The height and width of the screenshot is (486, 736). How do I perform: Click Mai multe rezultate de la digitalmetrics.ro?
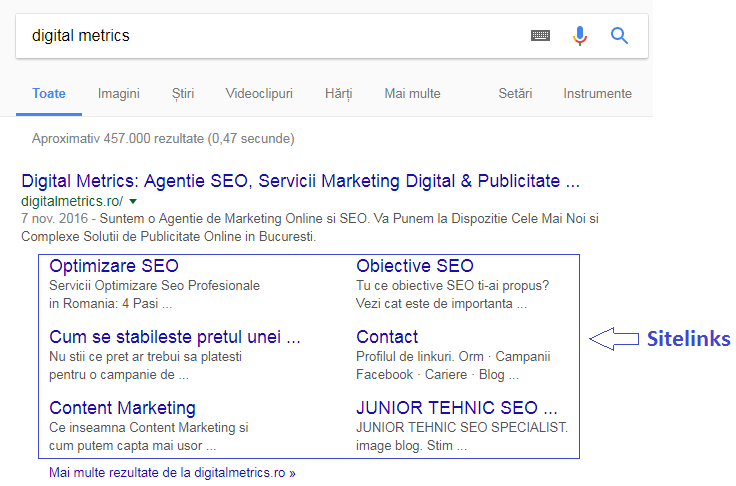coord(172,472)
